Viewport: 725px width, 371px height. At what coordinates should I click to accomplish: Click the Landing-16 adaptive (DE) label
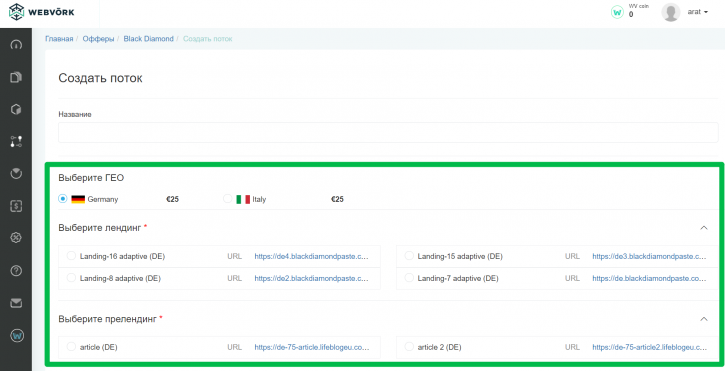click(x=123, y=256)
